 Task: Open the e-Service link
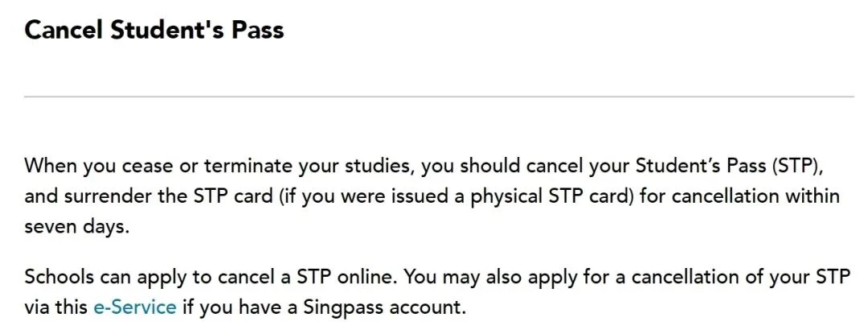[135, 307]
